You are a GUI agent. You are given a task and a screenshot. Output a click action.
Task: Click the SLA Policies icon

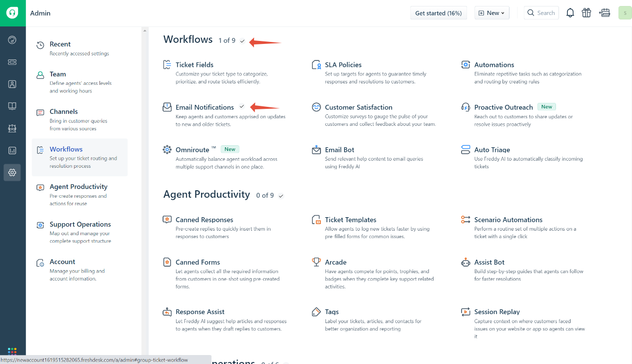point(316,65)
